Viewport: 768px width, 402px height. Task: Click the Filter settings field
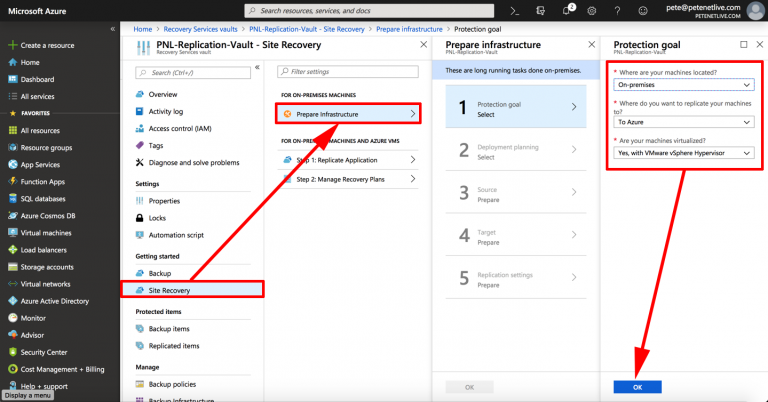pyautogui.click(x=348, y=71)
